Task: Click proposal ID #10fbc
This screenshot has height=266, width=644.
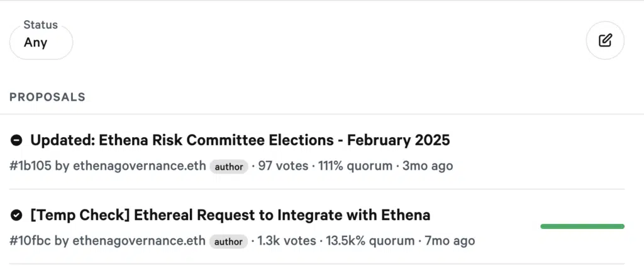Action: tap(30, 241)
